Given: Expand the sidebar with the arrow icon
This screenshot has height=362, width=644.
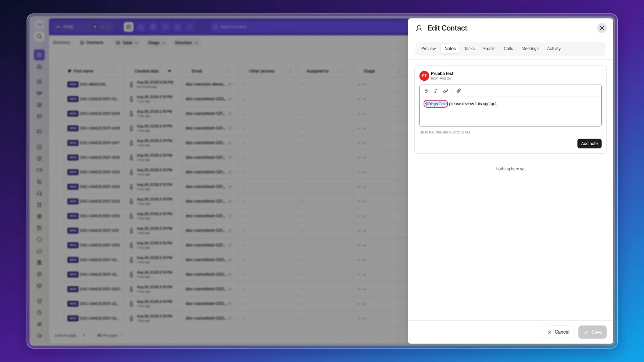Looking at the screenshot, I should (39, 24).
